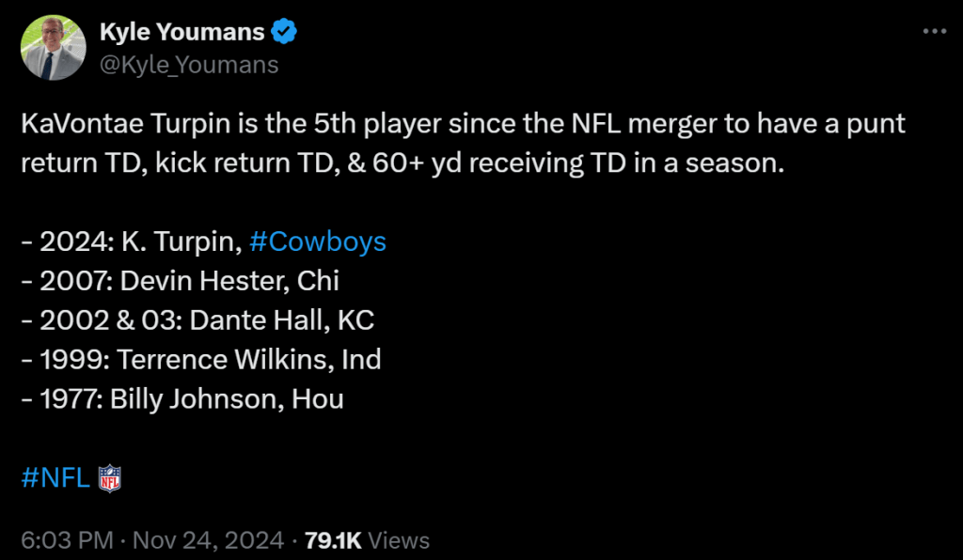The image size is (963, 560).
Task: Open the three-dot more options menu
Action: pyautogui.click(x=934, y=32)
